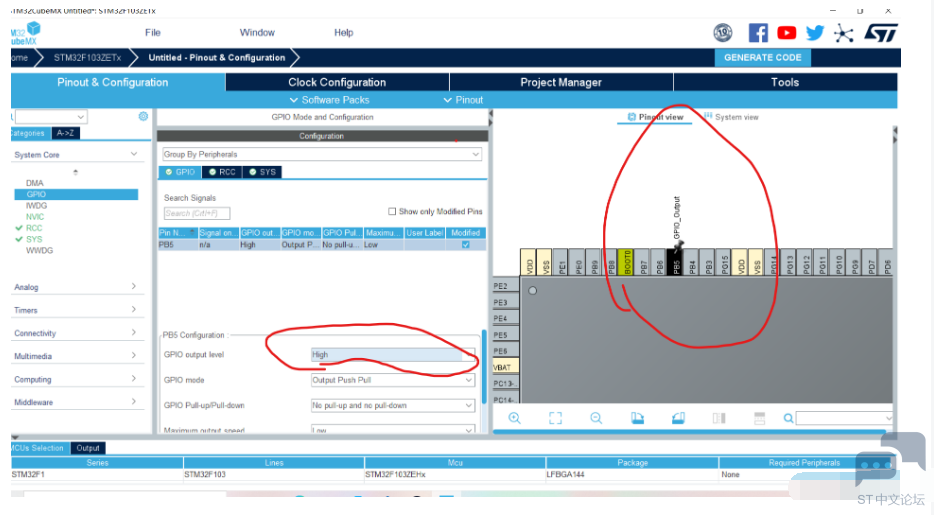Focus the Search Signals input field

[x=197, y=213]
